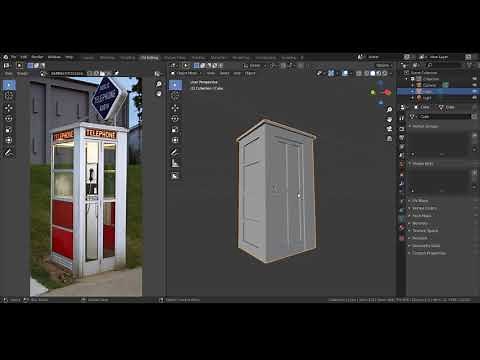The image size is (480, 360).
Task: Open the Edit menu
Action: pyautogui.click(x=24, y=57)
